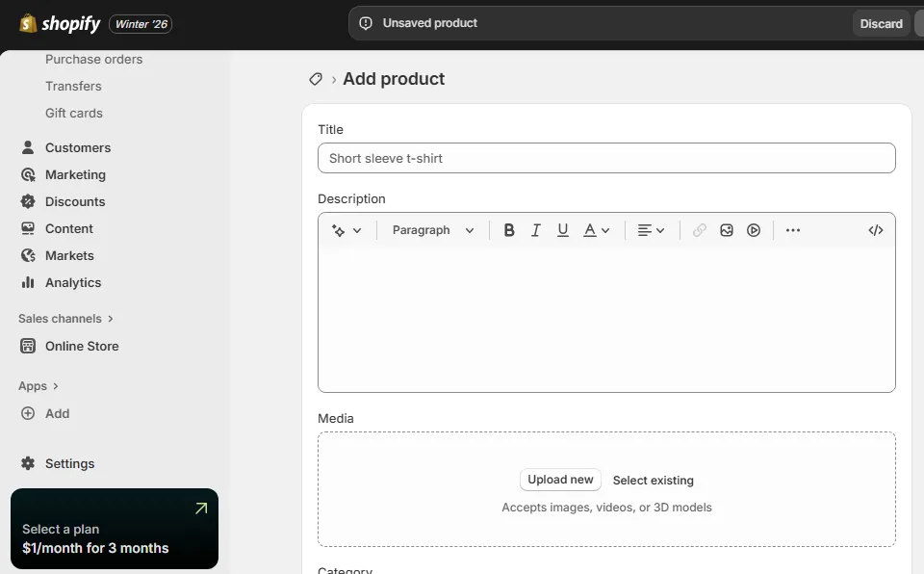Viewport: 924px width, 574px height.
Task: Go to the Customers section
Action: (x=77, y=147)
